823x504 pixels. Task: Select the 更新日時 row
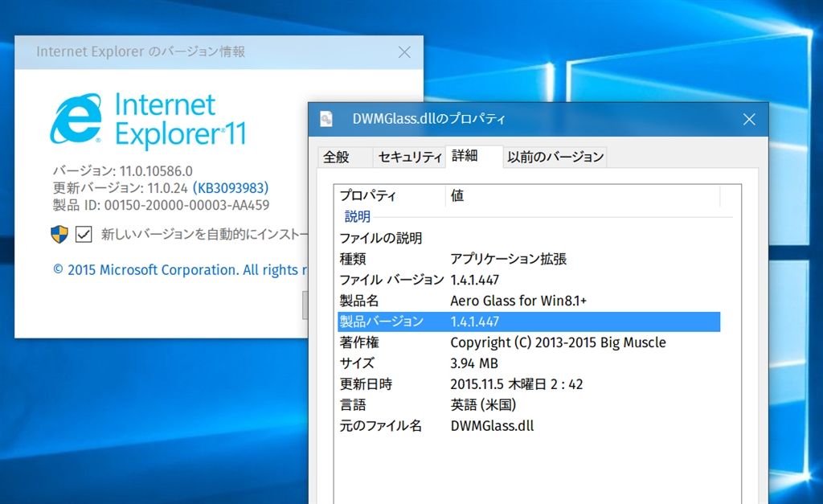(x=529, y=384)
